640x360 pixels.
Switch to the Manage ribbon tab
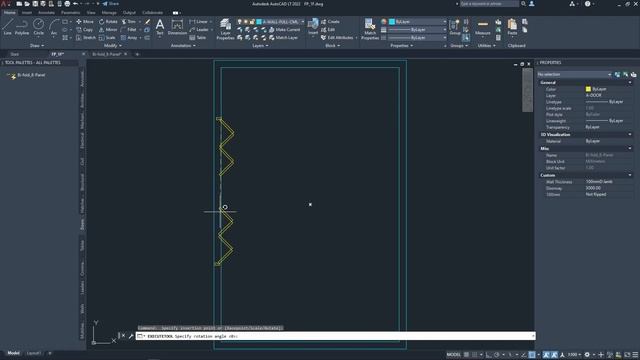pyautogui.click(x=109, y=13)
